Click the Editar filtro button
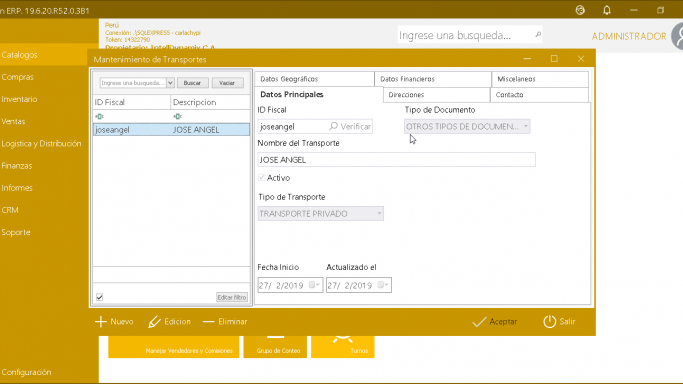The height and width of the screenshot is (384, 683). pos(232,297)
